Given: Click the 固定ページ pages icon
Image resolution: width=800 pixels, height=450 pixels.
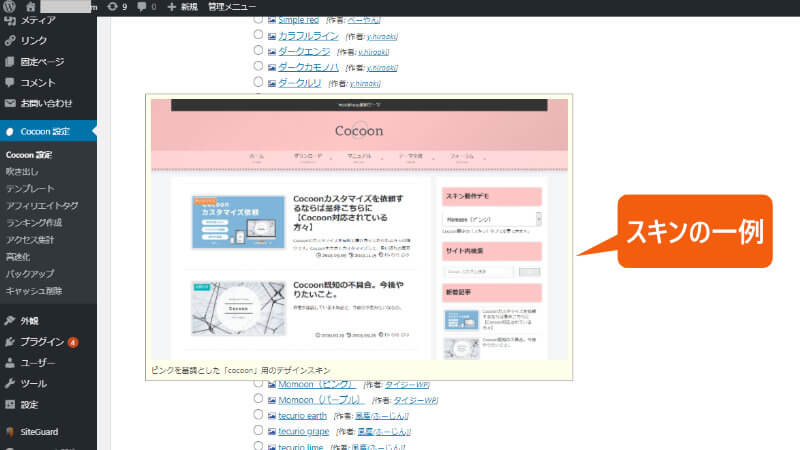Looking at the screenshot, I should tap(10, 62).
